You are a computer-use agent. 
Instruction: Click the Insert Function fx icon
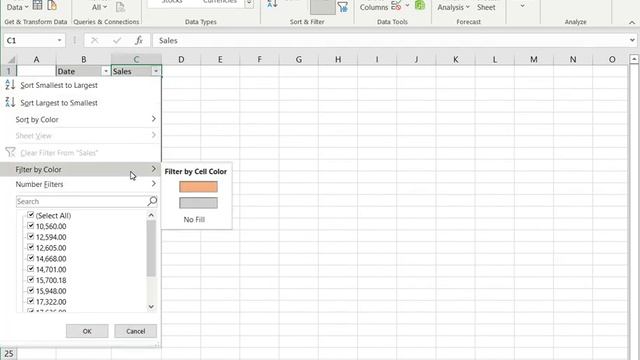[139, 40]
